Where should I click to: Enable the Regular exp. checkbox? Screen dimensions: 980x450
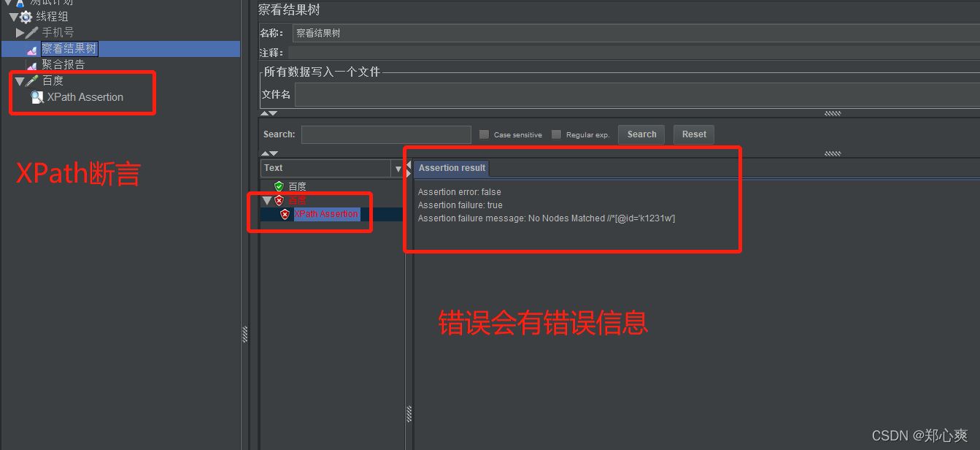click(x=556, y=134)
